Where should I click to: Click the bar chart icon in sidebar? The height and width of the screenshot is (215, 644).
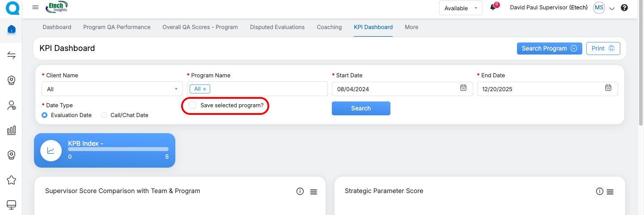click(x=12, y=130)
